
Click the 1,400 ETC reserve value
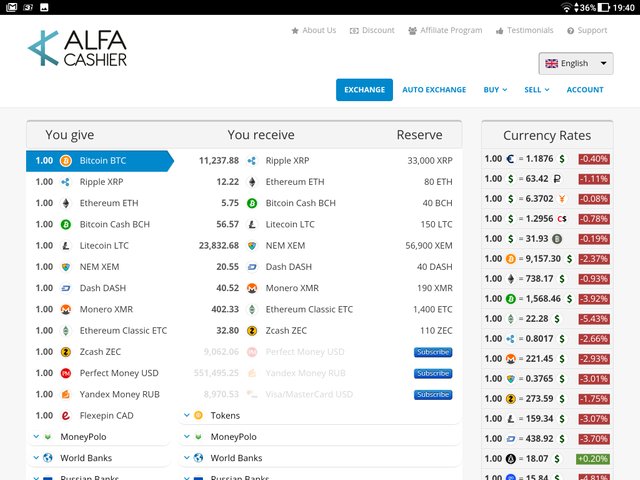point(433,309)
